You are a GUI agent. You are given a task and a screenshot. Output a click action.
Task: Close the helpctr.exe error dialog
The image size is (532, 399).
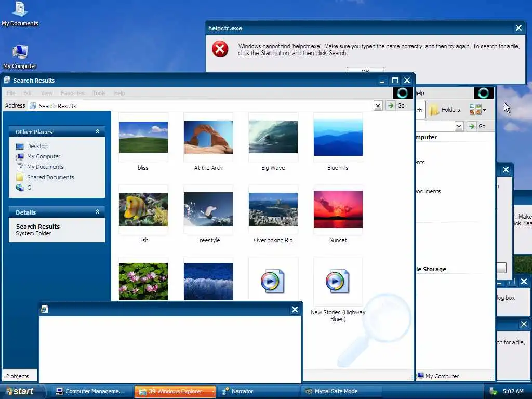518,28
